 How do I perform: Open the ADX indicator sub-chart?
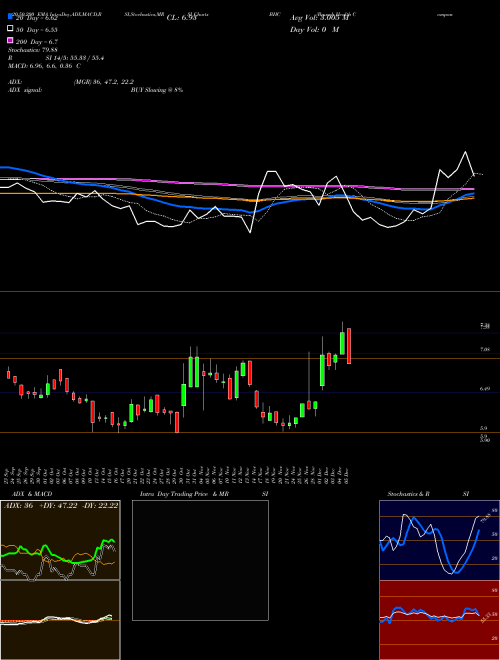click(x=60, y=540)
